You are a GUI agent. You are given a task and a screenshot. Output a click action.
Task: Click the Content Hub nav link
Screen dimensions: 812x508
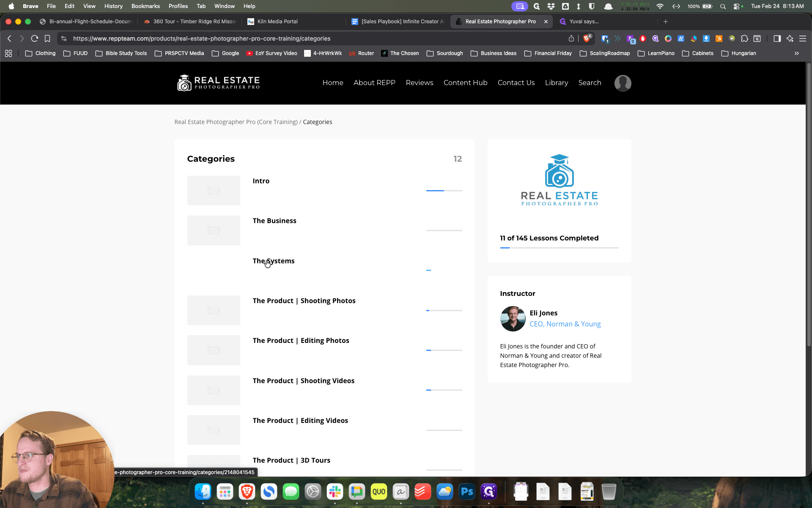click(x=465, y=83)
